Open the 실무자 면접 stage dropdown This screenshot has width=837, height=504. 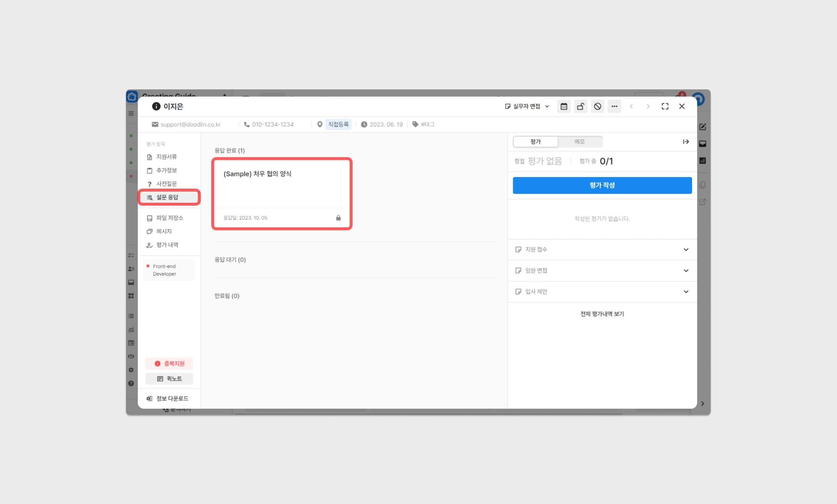click(x=527, y=106)
